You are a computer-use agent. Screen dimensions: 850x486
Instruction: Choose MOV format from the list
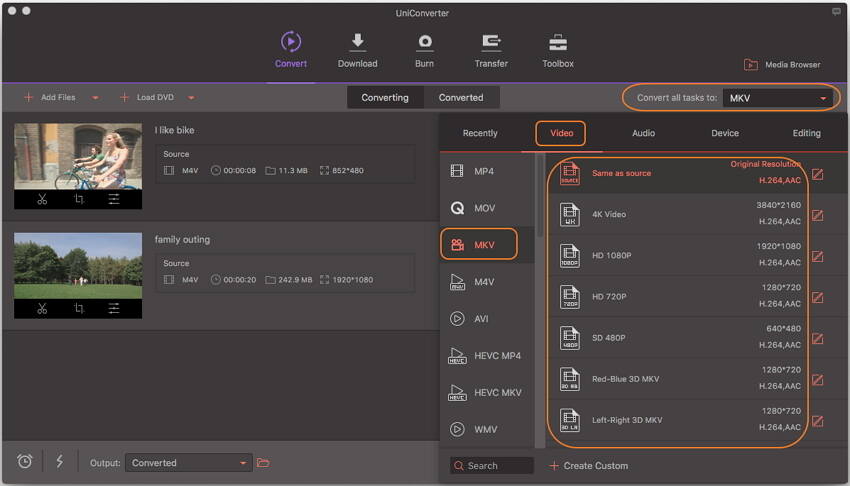(486, 208)
